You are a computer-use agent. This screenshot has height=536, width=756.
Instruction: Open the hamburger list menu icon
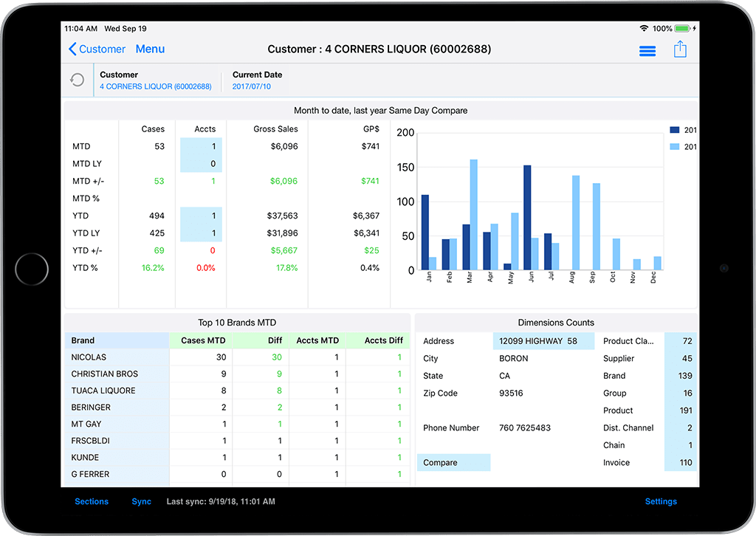(647, 50)
